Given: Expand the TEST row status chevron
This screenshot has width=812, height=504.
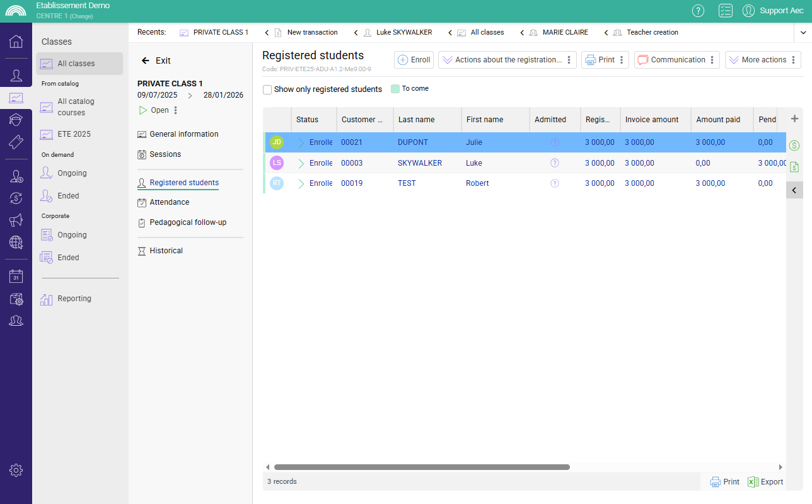Looking at the screenshot, I should click(x=301, y=183).
